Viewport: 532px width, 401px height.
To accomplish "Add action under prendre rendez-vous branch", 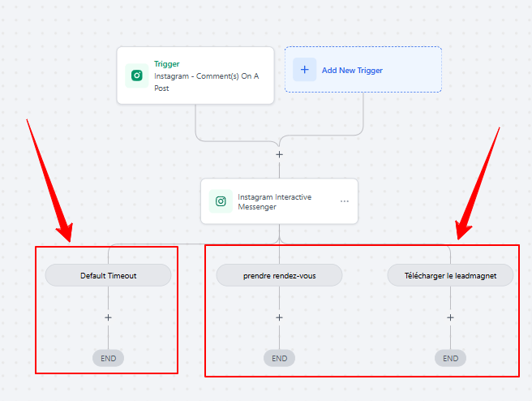I will [279, 317].
